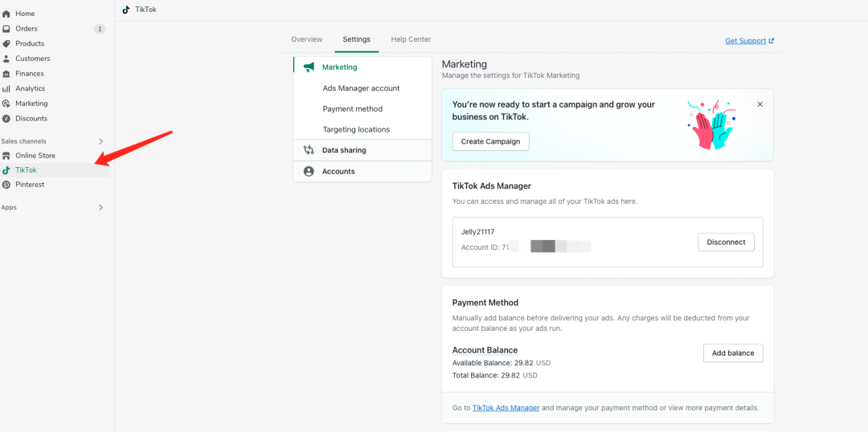868x432 pixels.
Task: Click the Home icon in sidebar
Action: pyautogui.click(x=6, y=14)
